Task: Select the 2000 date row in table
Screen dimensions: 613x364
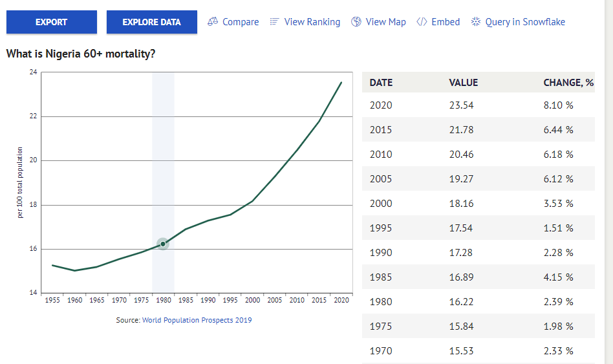Action: pyautogui.click(x=381, y=204)
